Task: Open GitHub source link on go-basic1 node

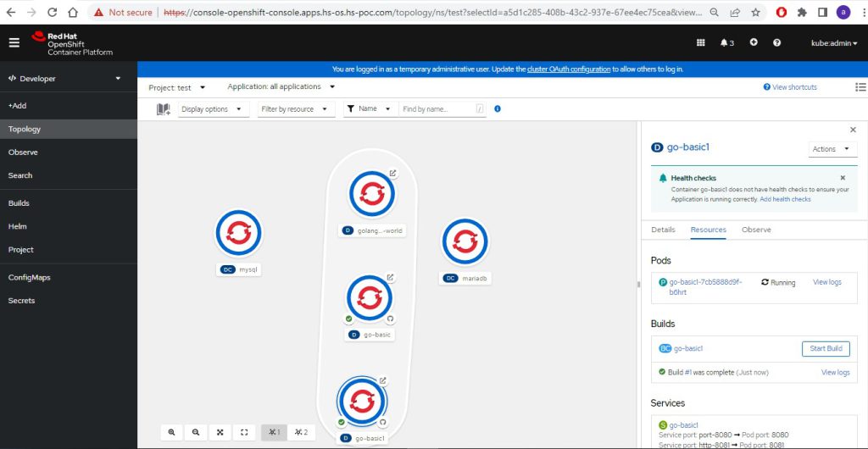Action: 382,422
